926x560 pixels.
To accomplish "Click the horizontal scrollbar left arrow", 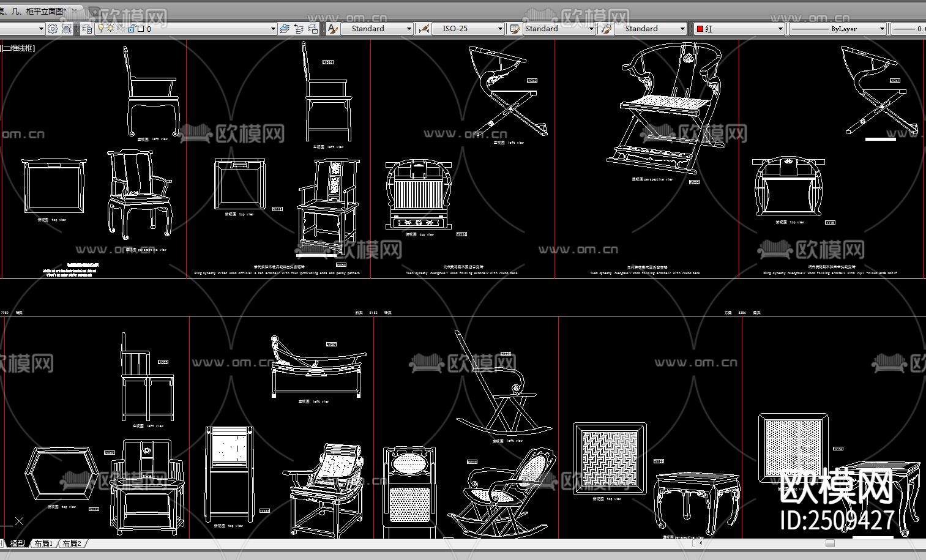I will click(x=701, y=543).
